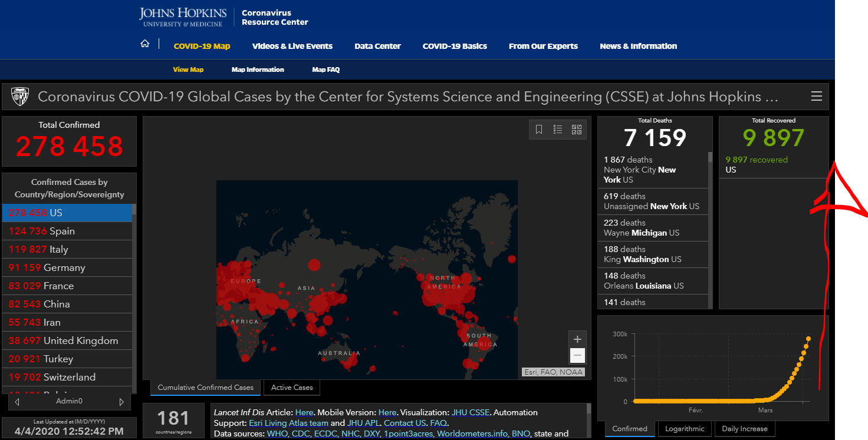The image size is (868, 440).
Task: Click the info panel text scrollbar
Action: point(588,421)
